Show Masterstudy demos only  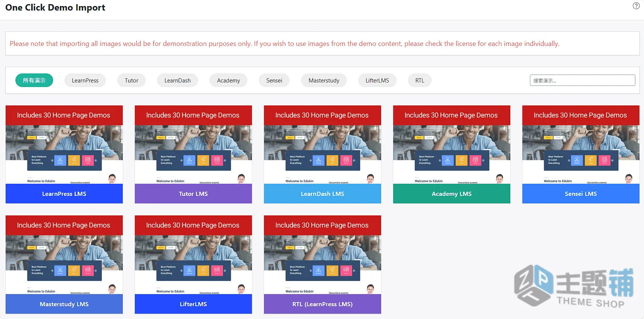(x=324, y=80)
